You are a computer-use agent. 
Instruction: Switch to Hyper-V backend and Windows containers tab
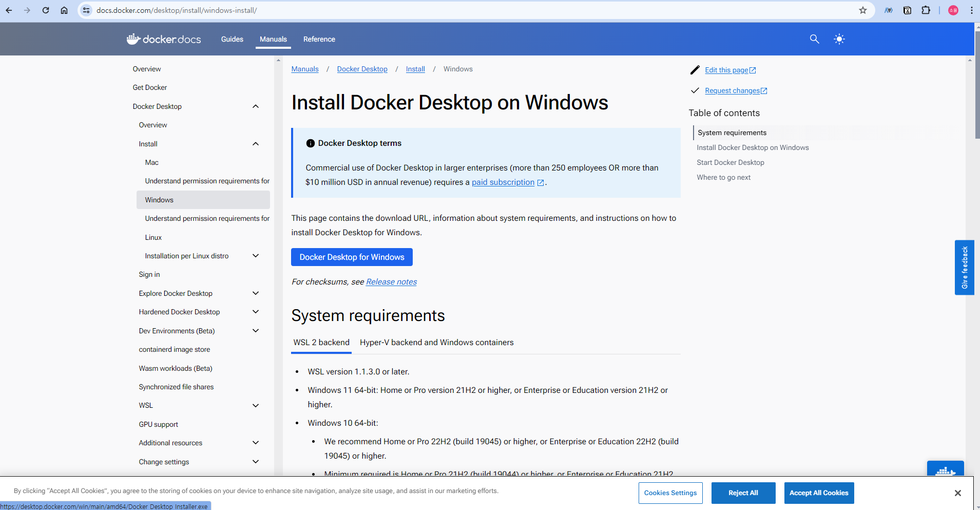(x=437, y=343)
